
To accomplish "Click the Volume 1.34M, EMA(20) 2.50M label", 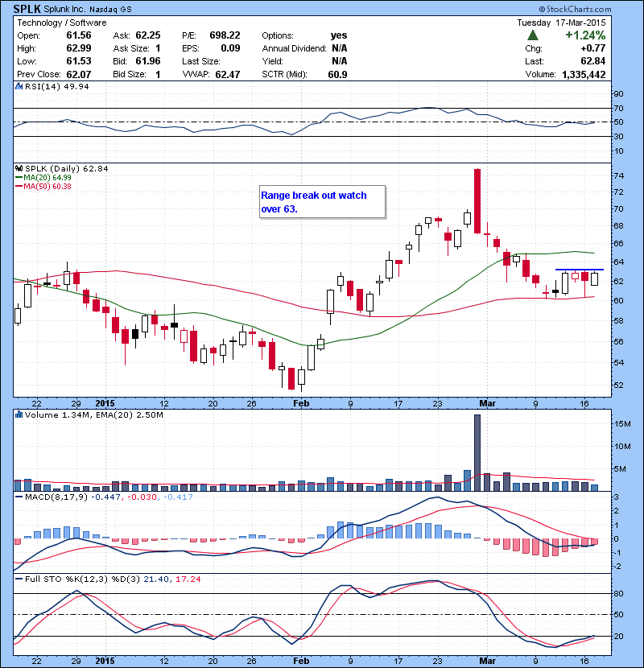I will click(93, 415).
